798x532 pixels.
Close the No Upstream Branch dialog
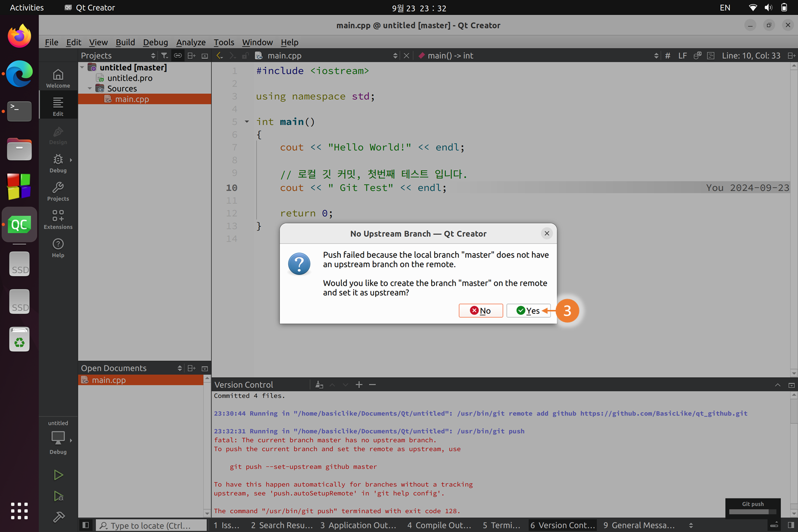click(547, 233)
